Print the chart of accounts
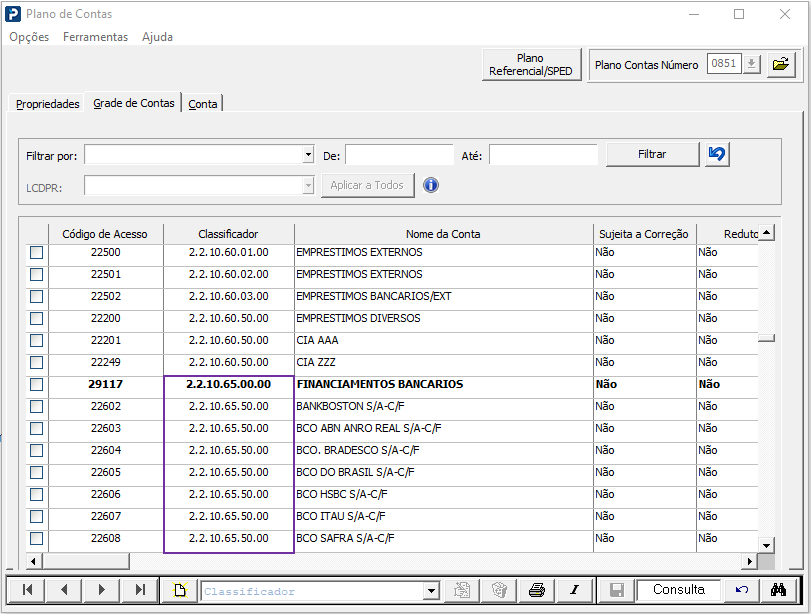811x614 pixels. tap(537, 590)
